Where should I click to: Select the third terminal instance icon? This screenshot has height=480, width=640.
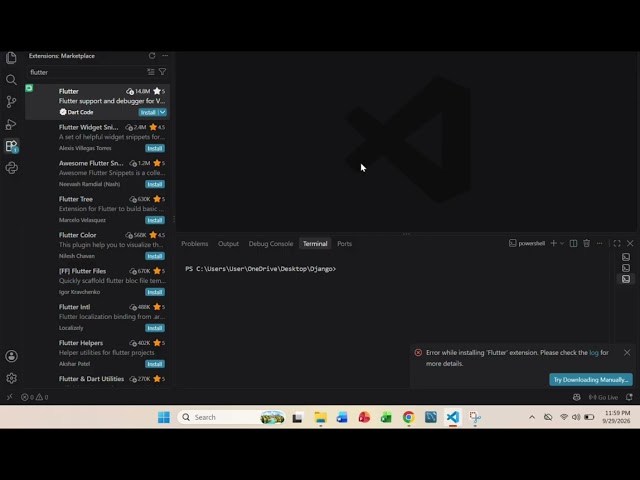pyautogui.click(x=626, y=279)
